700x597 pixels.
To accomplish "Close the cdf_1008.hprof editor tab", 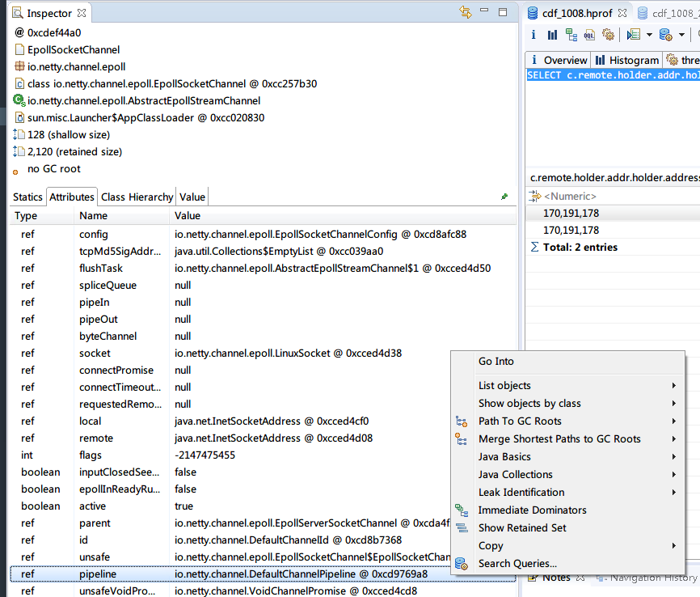I will (622, 13).
